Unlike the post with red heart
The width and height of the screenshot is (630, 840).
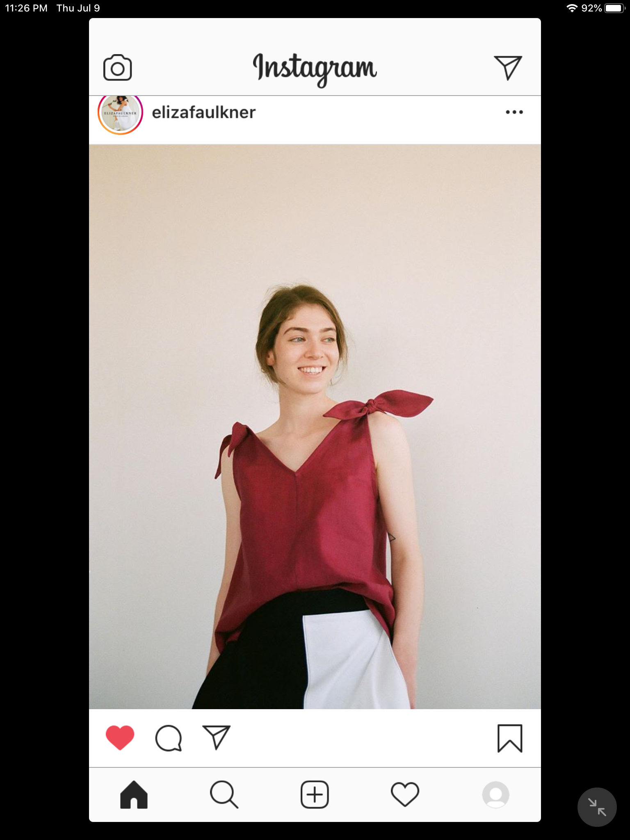click(120, 738)
